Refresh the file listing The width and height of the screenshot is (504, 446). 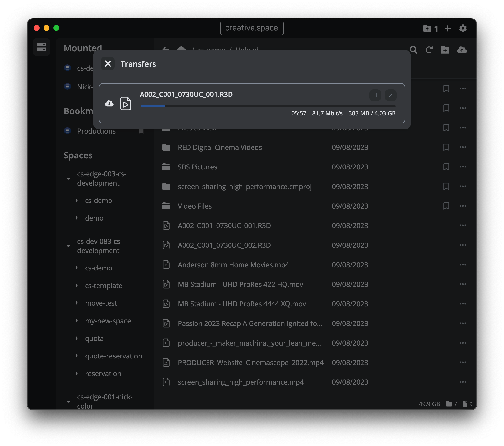(429, 50)
